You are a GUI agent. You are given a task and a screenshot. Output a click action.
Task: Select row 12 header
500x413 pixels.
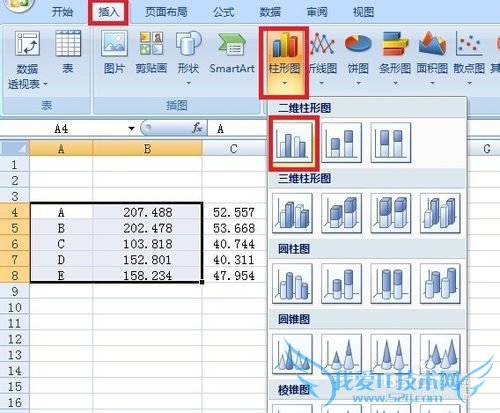(14, 339)
